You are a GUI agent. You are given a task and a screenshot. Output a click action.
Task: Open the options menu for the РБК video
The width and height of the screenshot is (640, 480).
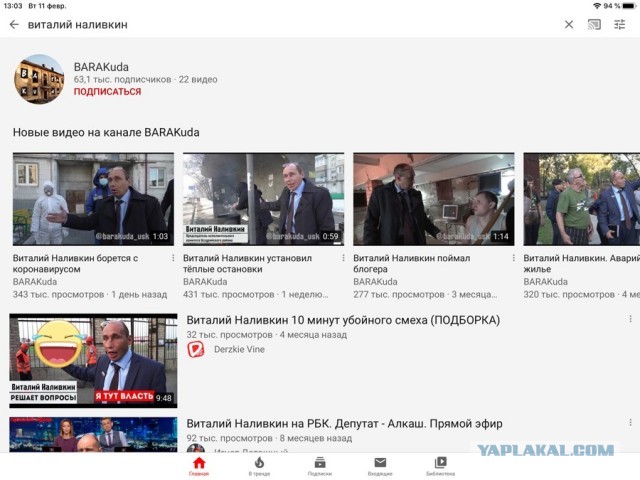(630, 423)
